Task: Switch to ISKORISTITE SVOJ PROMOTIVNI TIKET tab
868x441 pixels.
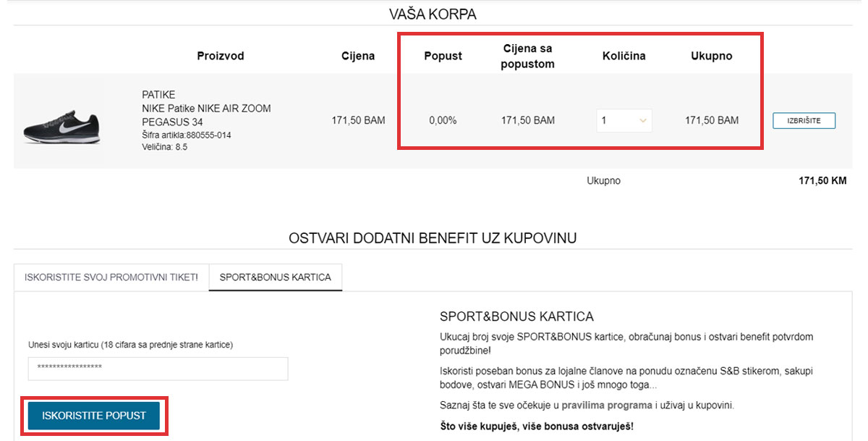Action: [111, 277]
